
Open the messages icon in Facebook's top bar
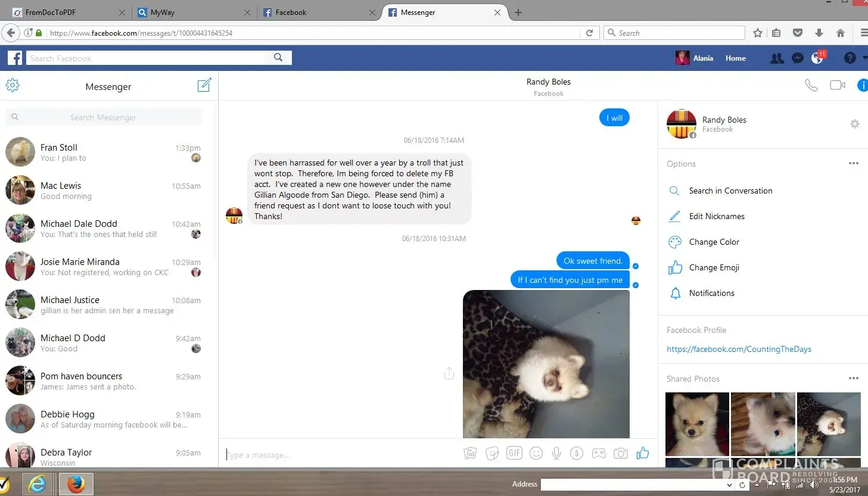point(798,58)
